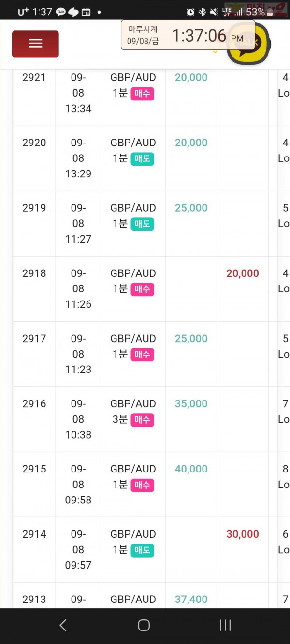The image size is (290, 644).
Task: Click the 매도 badge in row 2919
Action: (x=143, y=224)
